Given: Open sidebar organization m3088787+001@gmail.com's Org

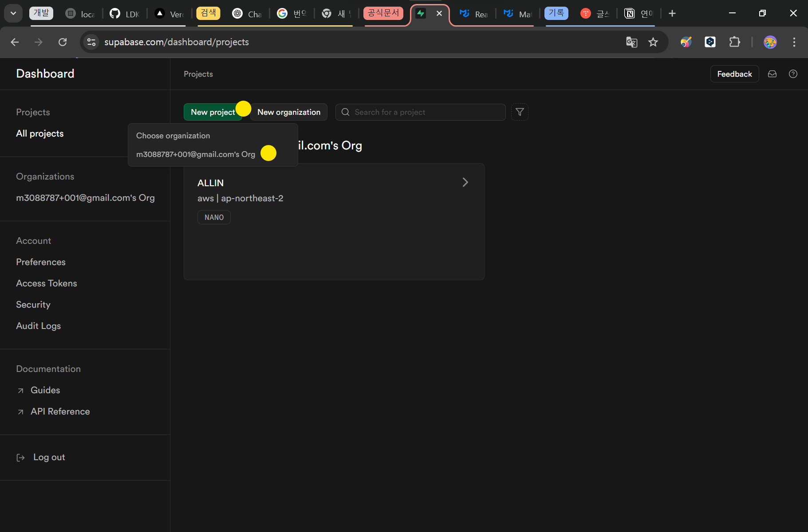Looking at the screenshot, I should (x=85, y=198).
